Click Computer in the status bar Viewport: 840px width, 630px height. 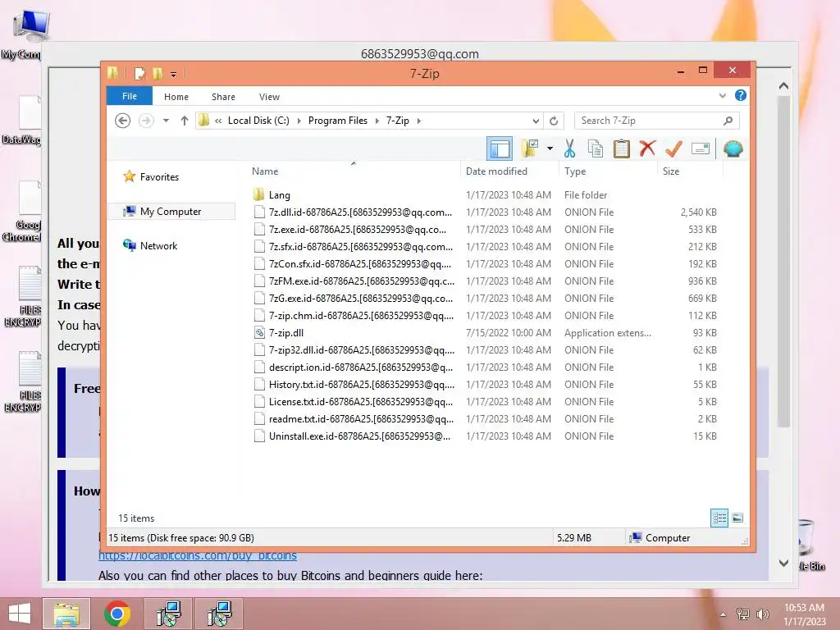[660, 538]
